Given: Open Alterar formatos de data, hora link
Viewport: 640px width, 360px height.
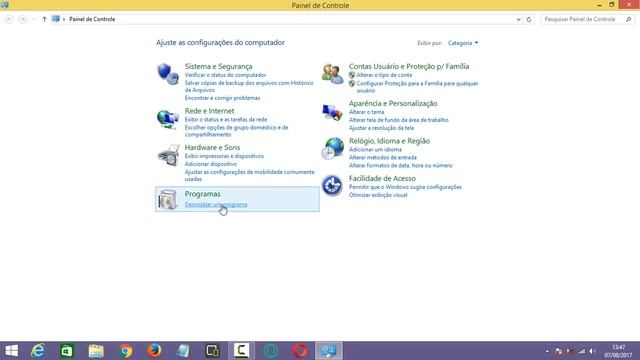Looking at the screenshot, I should 400,165.
